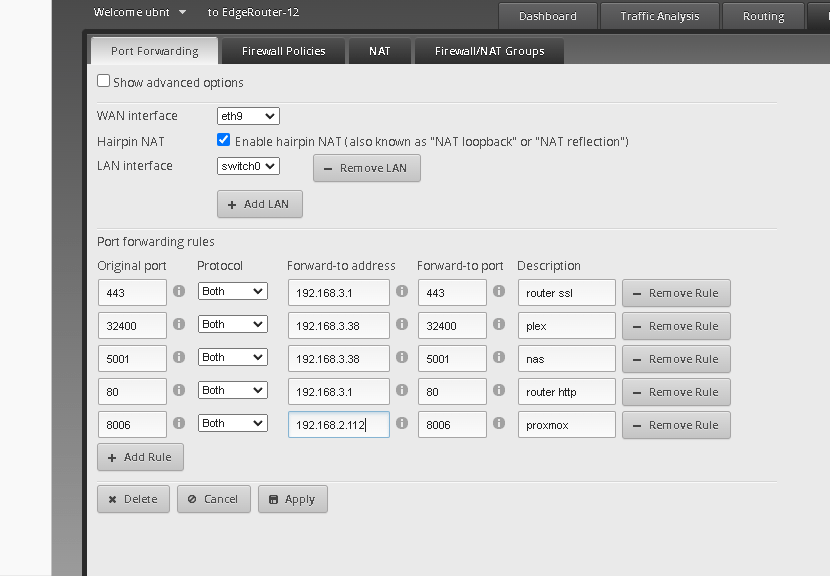Remove the plex rule
The width and height of the screenshot is (830, 576).
pos(676,326)
